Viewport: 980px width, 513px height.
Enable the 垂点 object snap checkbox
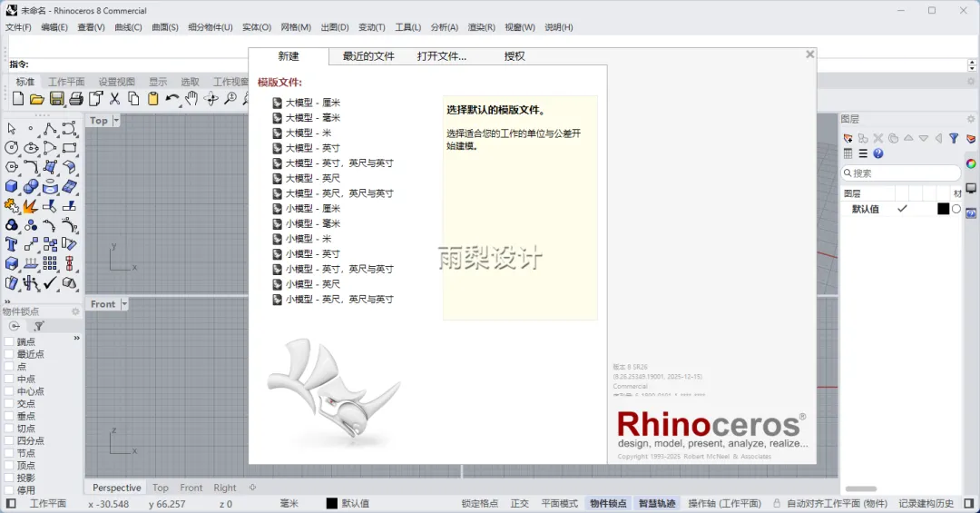pos(9,416)
